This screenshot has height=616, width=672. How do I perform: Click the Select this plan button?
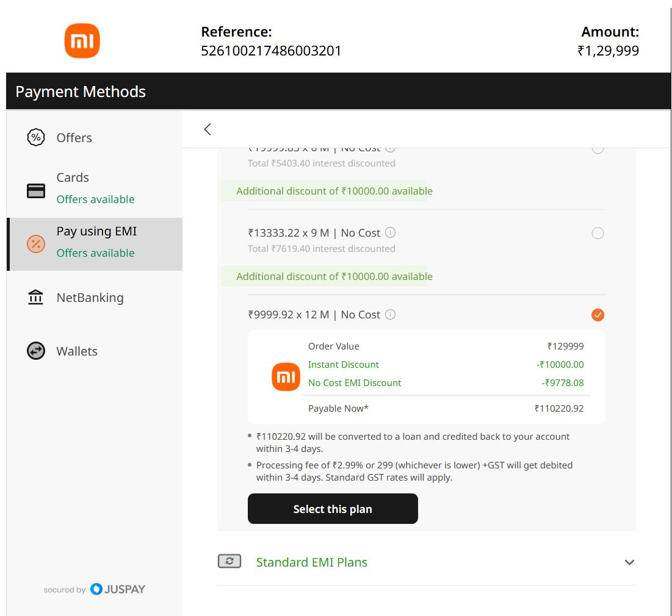point(333,509)
